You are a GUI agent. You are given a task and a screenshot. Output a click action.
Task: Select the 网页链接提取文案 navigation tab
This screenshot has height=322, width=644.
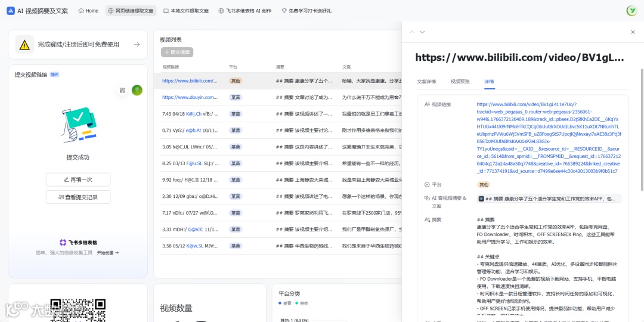pyautogui.click(x=131, y=11)
